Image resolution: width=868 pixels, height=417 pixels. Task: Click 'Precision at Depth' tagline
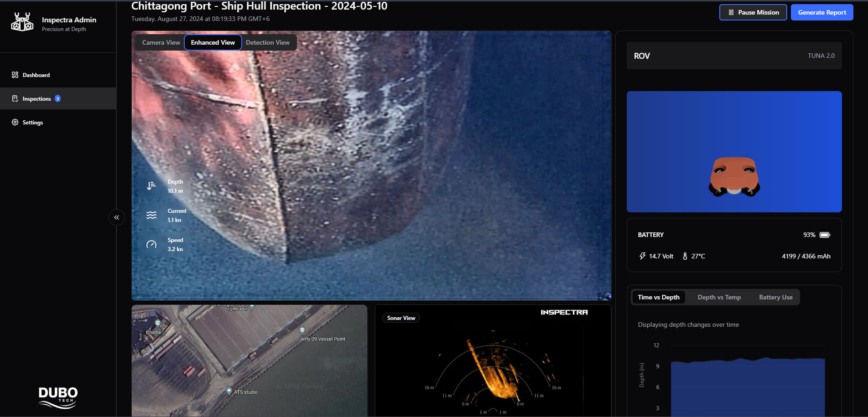point(64,29)
